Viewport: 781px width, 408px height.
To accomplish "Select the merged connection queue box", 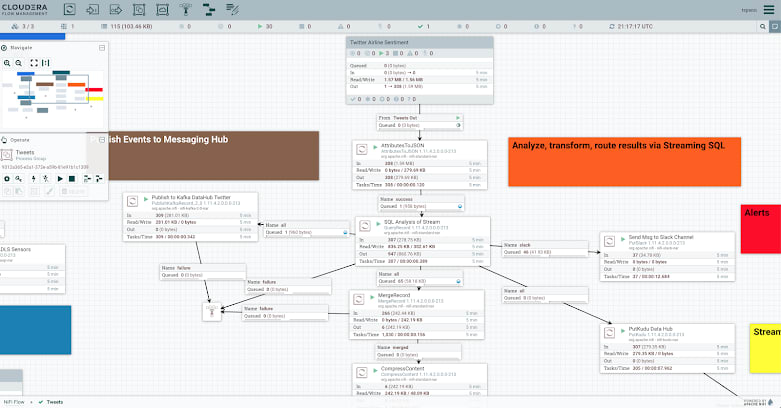I will (x=418, y=351).
